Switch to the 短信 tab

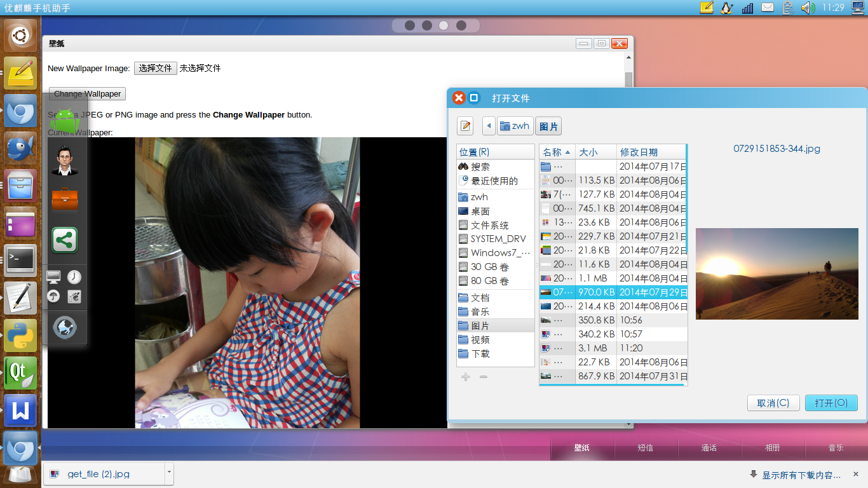pos(646,447)
